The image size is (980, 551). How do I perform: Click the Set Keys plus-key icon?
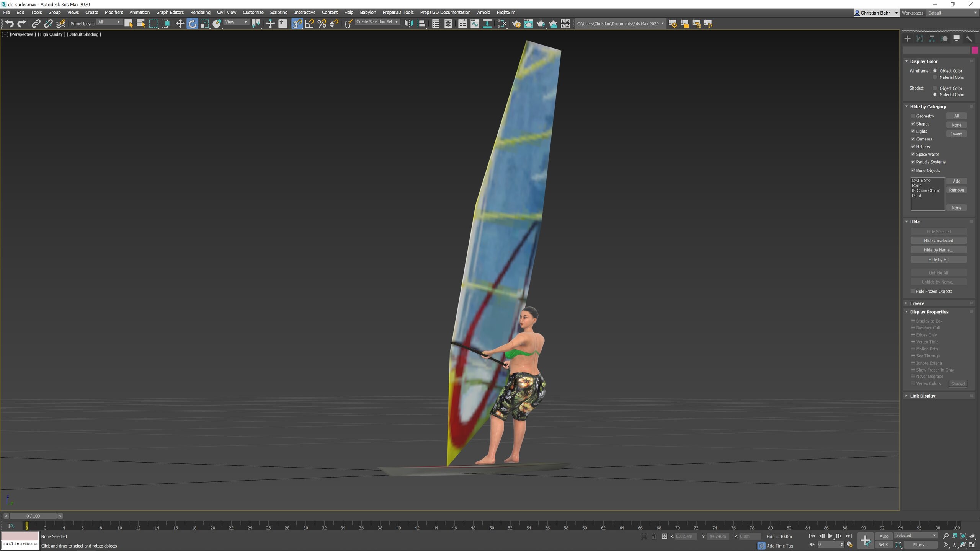865,540
